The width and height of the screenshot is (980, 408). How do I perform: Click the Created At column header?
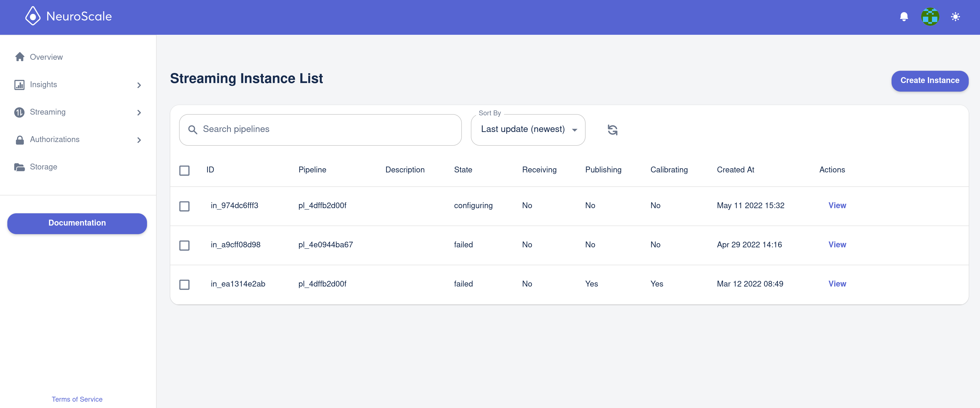[x=735, y=170]
